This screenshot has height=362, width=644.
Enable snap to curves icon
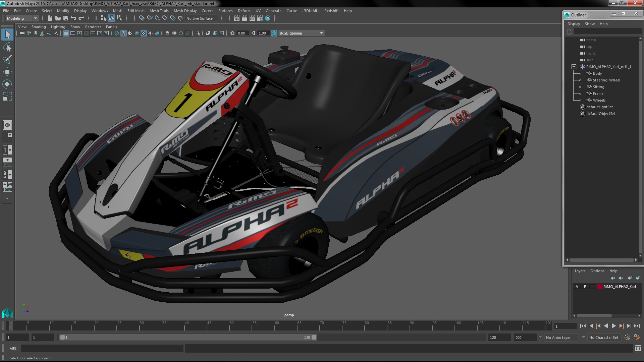click(x=150, y=18)
